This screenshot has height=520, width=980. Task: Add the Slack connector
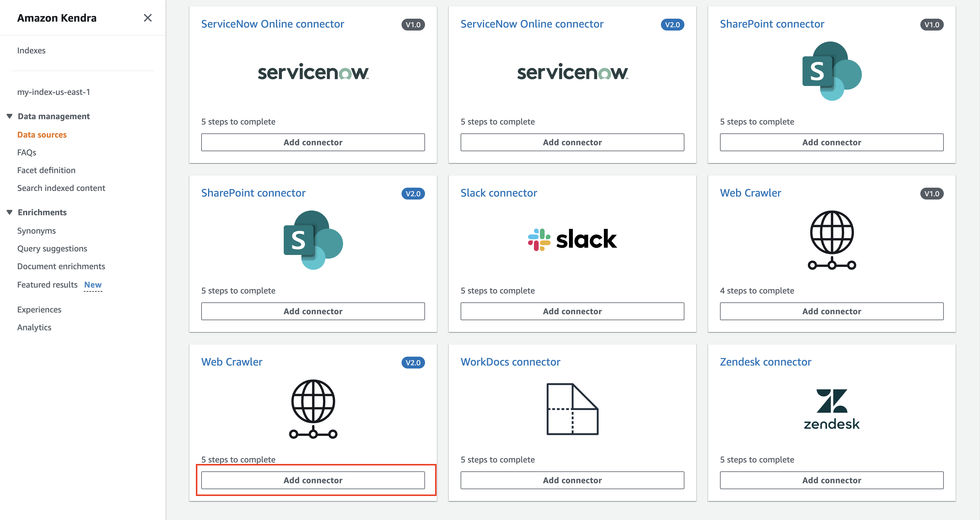[x=572, y=311]
